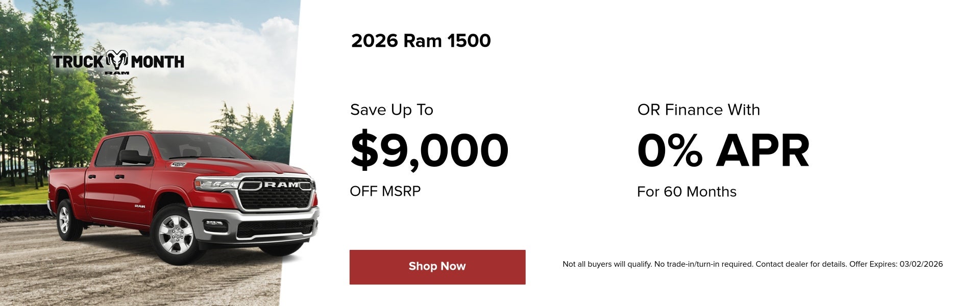Click the truck's front wheel

[175, 234]
